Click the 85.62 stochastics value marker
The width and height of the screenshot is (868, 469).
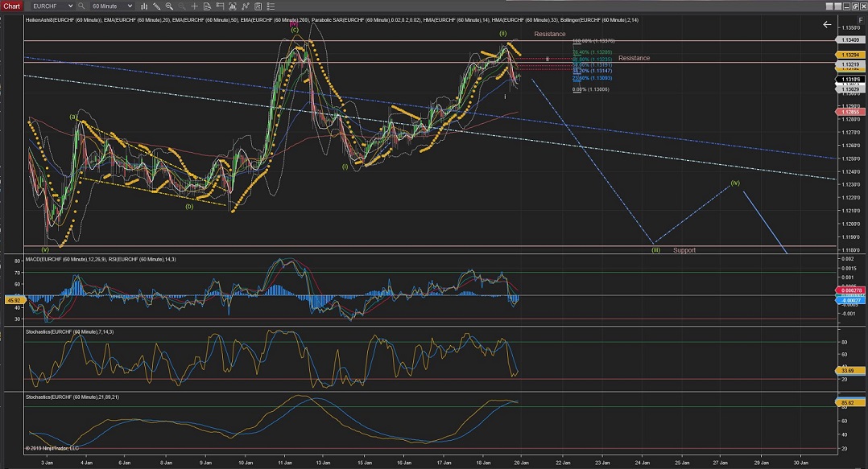[849, 402]
